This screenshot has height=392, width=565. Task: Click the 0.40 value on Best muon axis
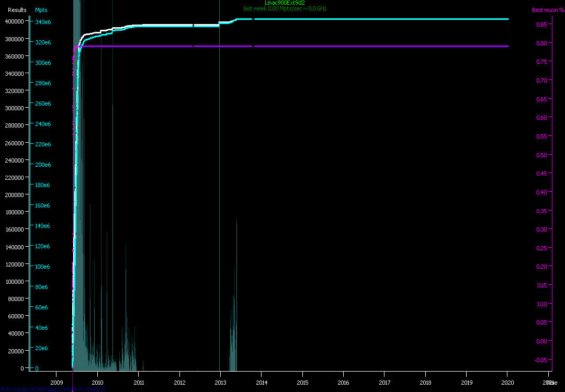(x=541, y=192)
